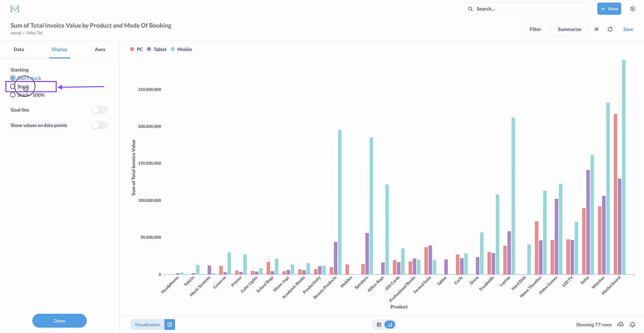Click the download results icon
The width and height of the screenshot is (644, 333).
pos(621,325)
